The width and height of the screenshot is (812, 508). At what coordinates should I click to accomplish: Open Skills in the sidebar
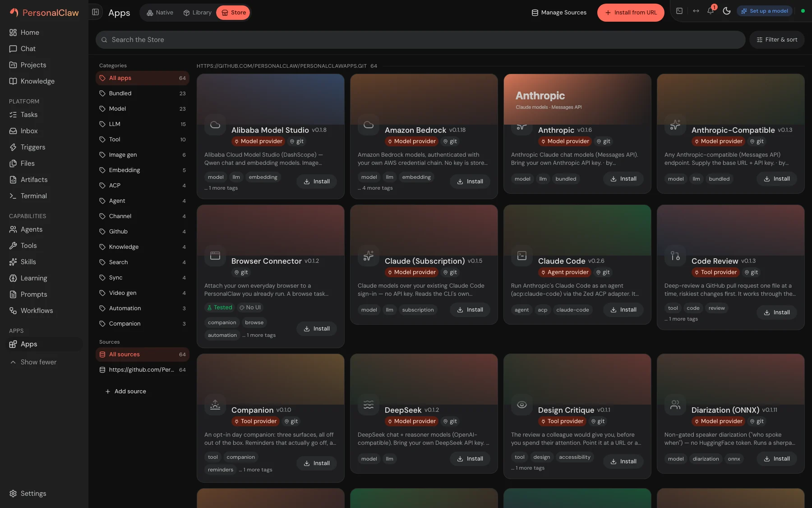[x=44, y=262]
